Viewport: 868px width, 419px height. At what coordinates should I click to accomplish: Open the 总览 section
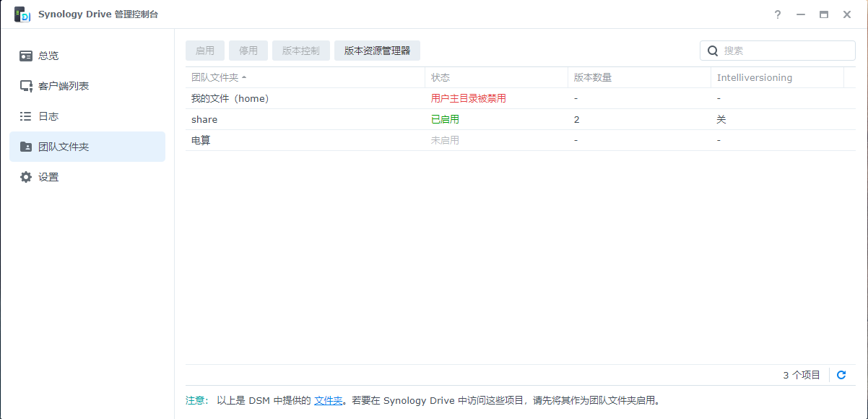[x=87, y=56]
